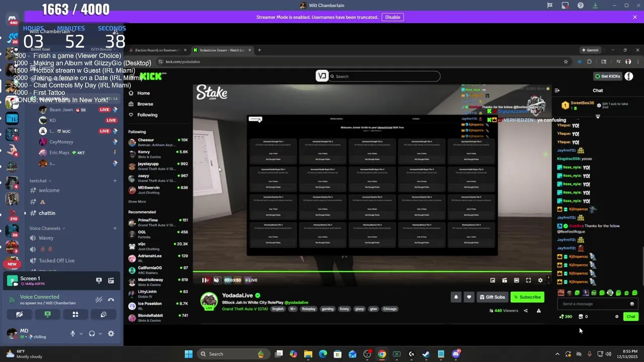Open xQc's recommended channel
The height and width of the screenshot is (362, 644).
tap(158, 246)
